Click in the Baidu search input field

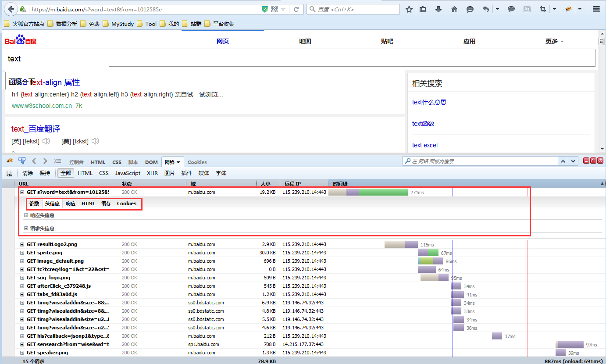click(x=300, y=58)
